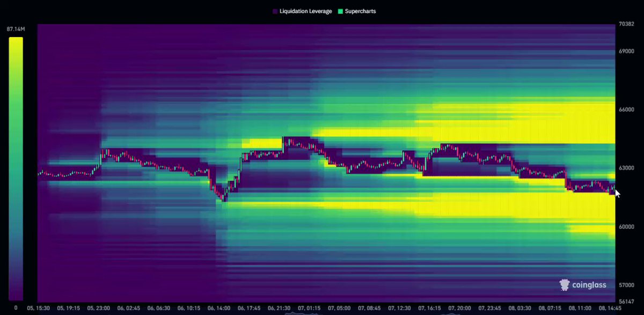The width and height of the screenshot is (644, 315).
Task: Click the "06, 10:15" time label
Action: pyautogui.click(x=189, y=309)
